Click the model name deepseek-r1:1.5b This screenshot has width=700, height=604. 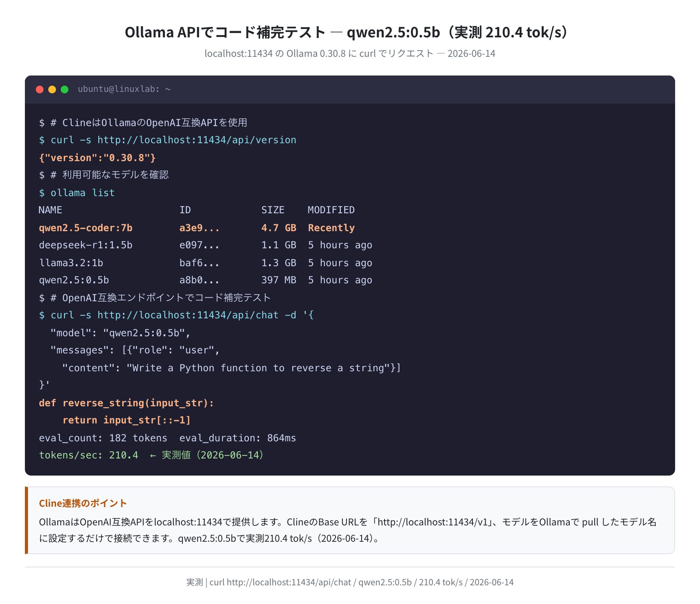[86, 245]
